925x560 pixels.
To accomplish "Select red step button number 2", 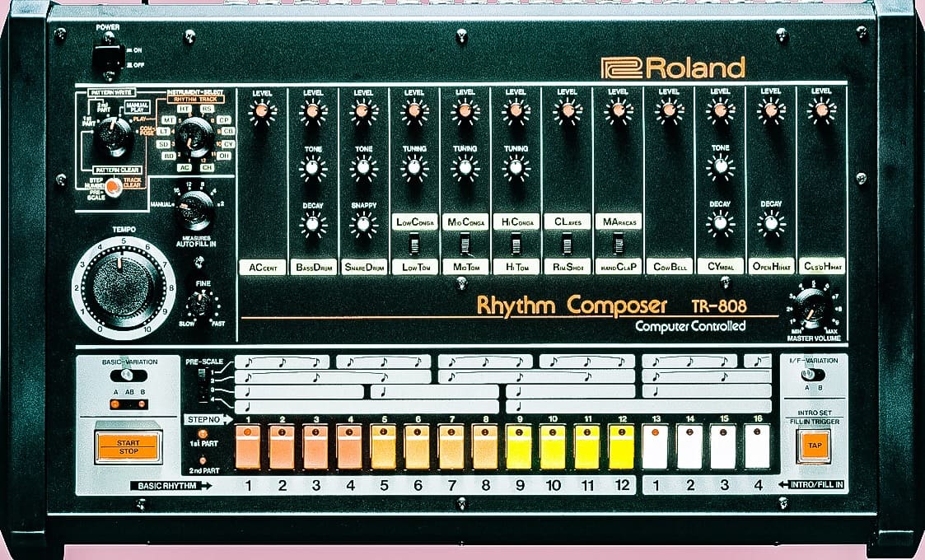I will [282, 446].
